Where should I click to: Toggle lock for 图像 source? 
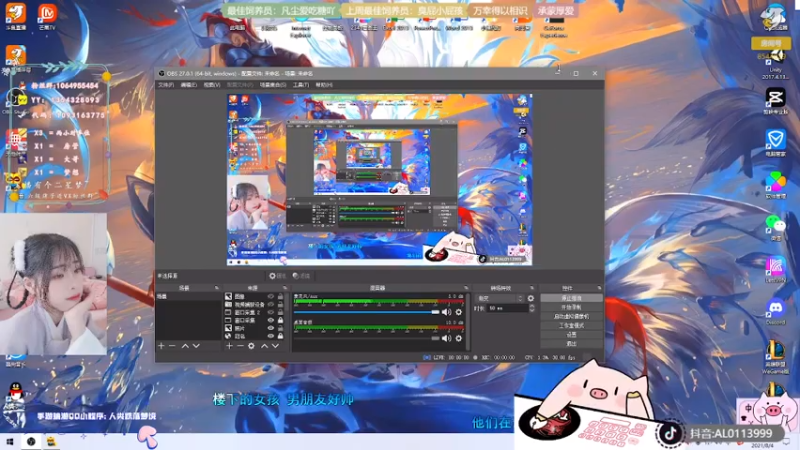(280, 296)
